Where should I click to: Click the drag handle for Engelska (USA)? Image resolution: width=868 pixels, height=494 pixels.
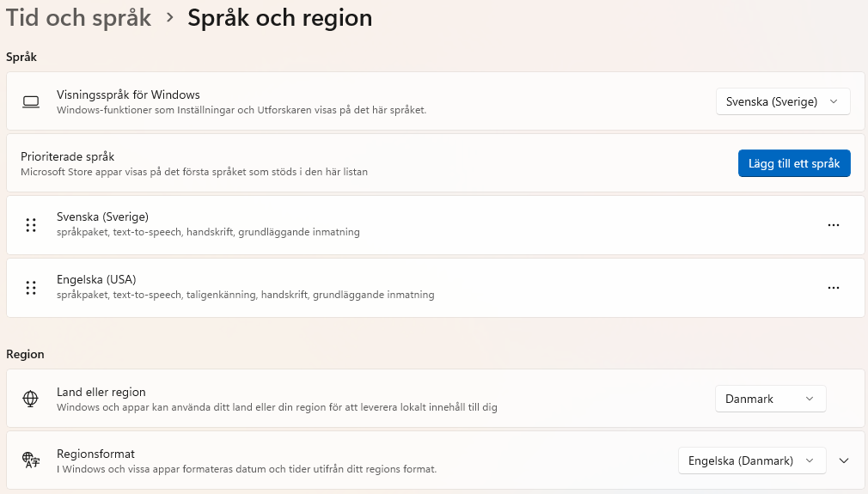(x=31, y=288)
